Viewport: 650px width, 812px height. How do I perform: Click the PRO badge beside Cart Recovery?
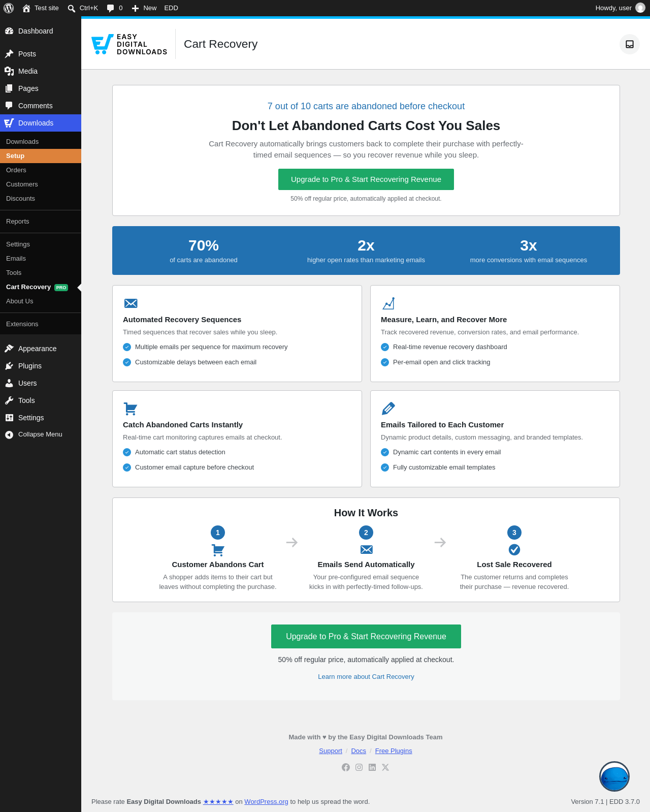tap(61, 288)
